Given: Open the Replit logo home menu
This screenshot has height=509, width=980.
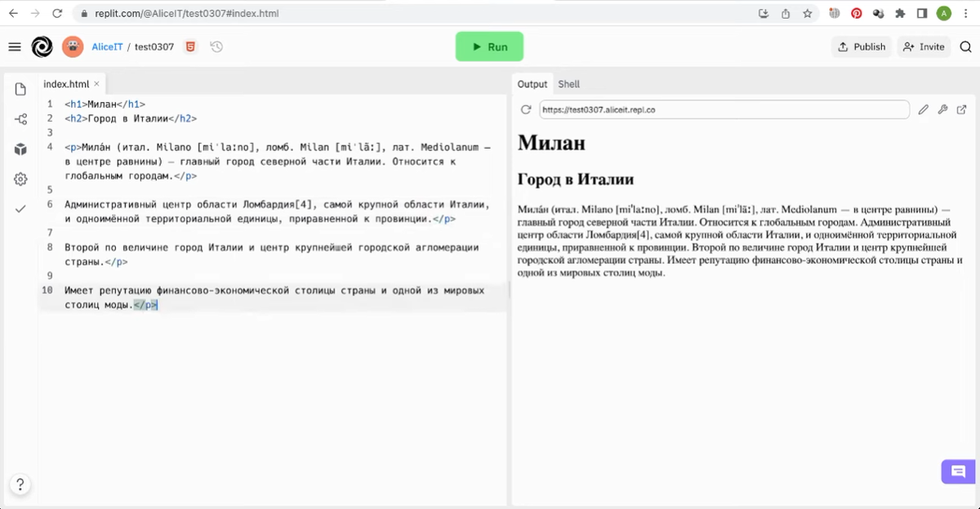Looking at the screenshot, I should 42,47.
